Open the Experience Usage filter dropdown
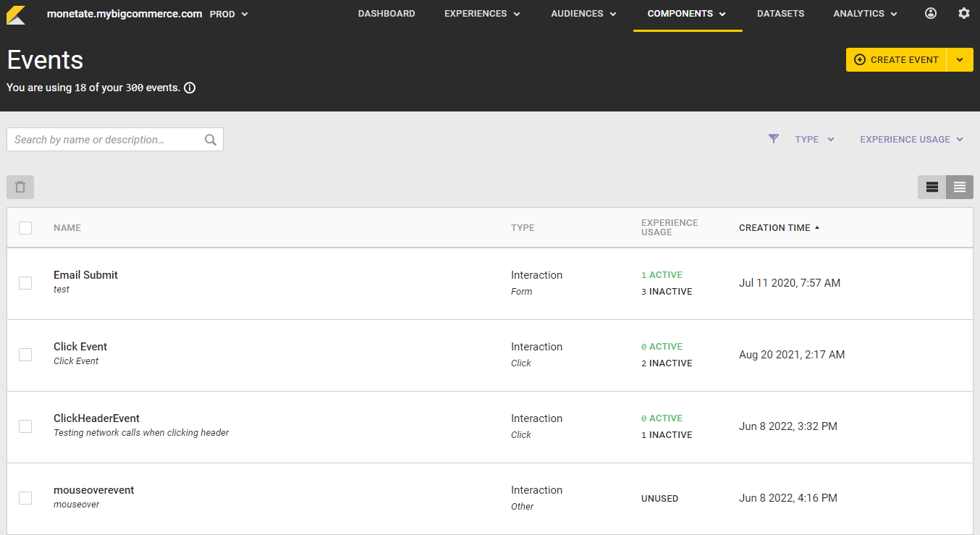 pos(912,140)
